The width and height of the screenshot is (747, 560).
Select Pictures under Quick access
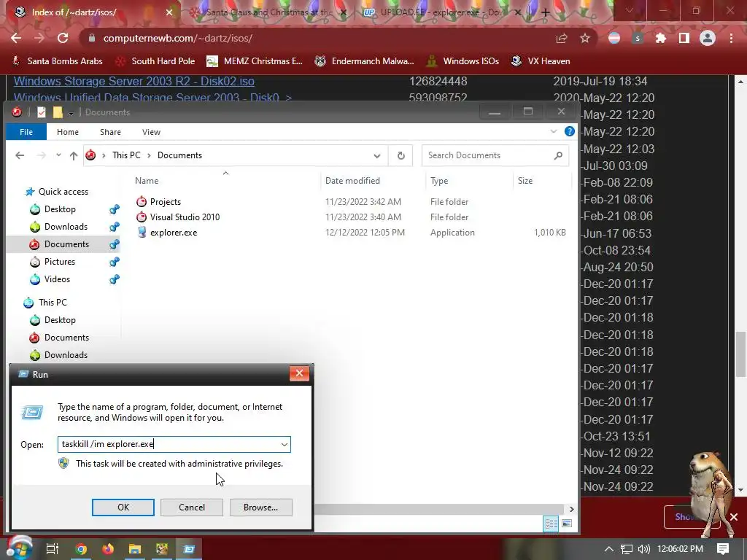pos(60,262)
